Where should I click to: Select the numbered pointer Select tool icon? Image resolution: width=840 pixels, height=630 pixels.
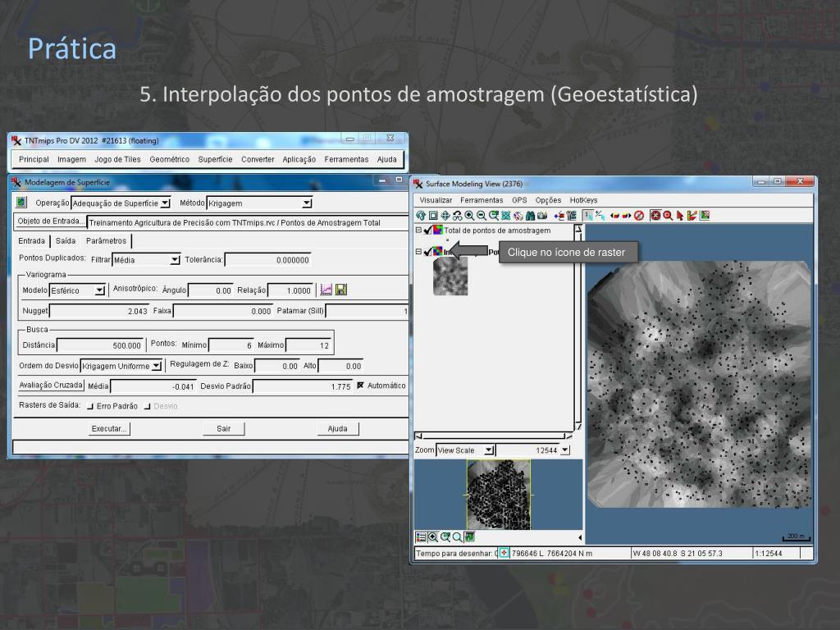point(587,216)
